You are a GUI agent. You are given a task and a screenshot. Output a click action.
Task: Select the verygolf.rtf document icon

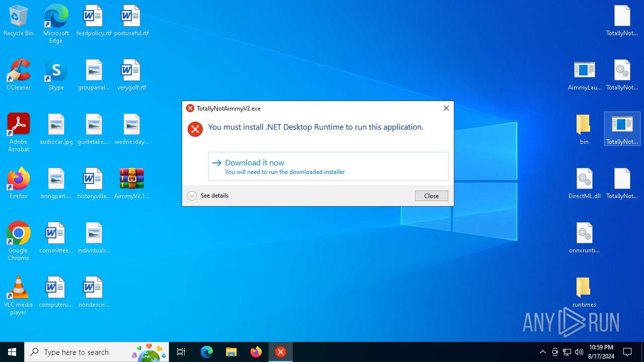131,75
